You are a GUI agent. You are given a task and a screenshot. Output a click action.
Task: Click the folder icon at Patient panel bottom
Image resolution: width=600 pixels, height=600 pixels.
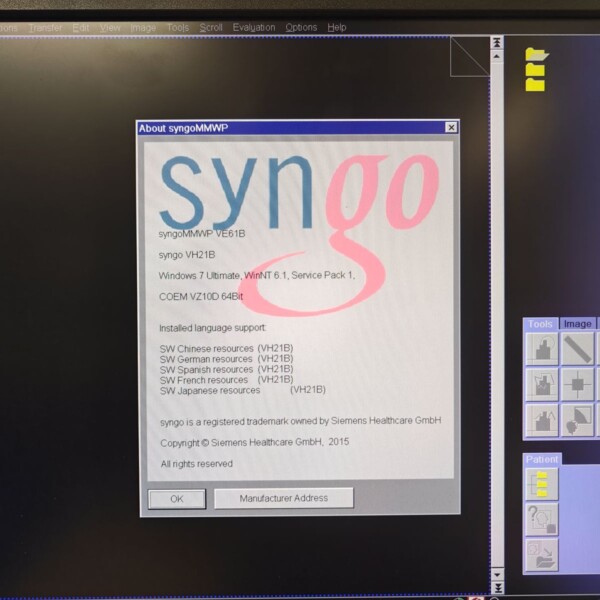tap(542, 554)
